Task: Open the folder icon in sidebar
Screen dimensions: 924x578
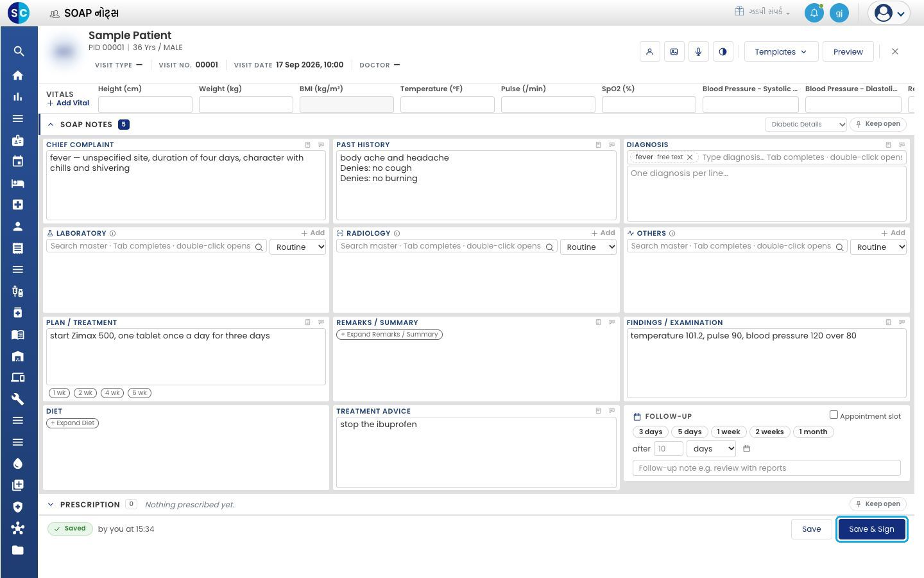Action: [18, 550]
